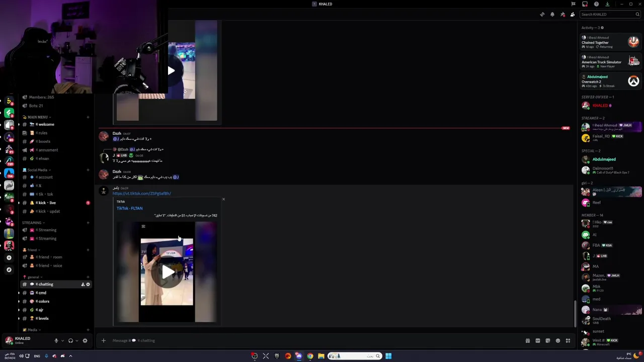Open Chrome from the taskbar
Image resolution: width=644 pixels, height=362 pixels.
pyautogui.click(x=310, y=356)
